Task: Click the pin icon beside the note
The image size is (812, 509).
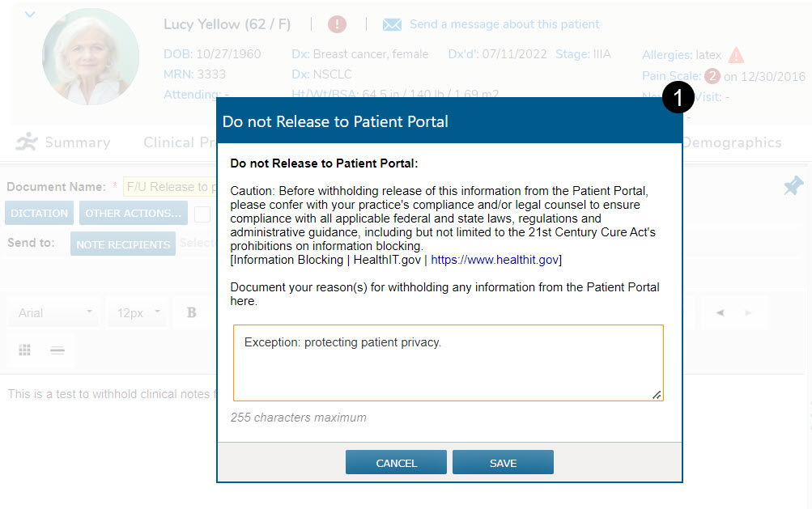Action: [793, 186]
